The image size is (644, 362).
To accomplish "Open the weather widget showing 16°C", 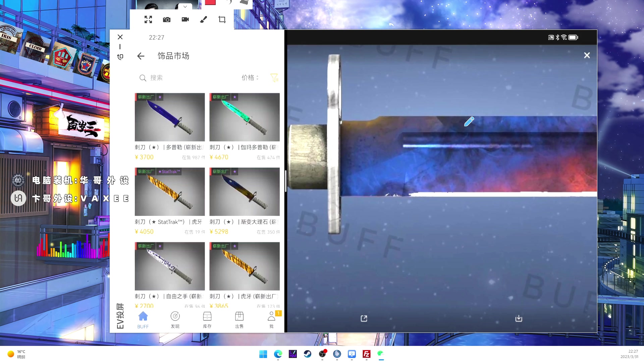I will coord(16,354).
